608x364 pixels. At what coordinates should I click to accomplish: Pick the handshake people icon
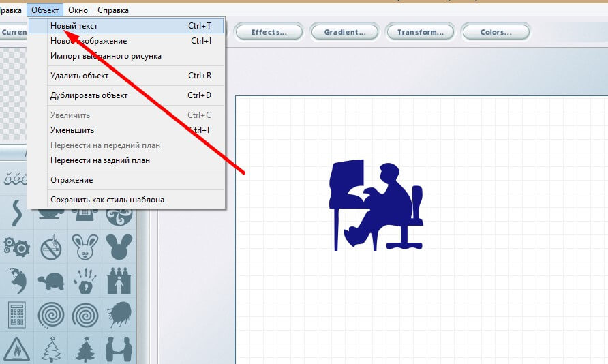pos(119,349)
